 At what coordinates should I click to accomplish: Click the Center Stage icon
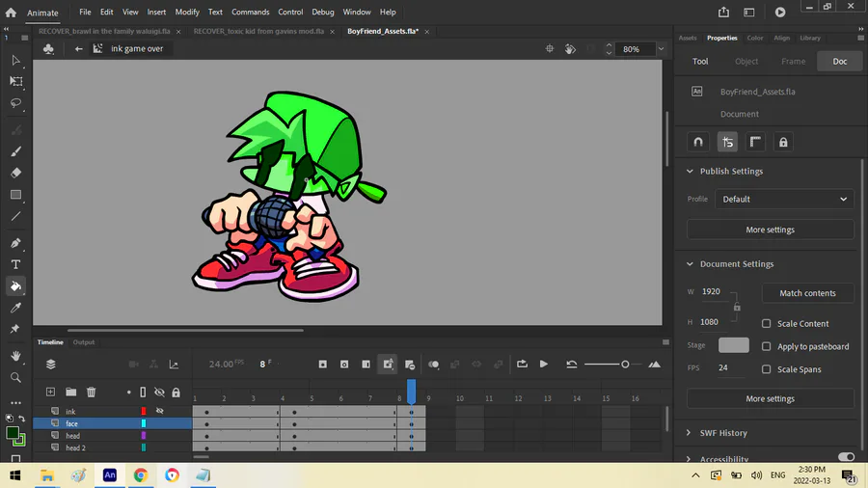click(550, 48)
